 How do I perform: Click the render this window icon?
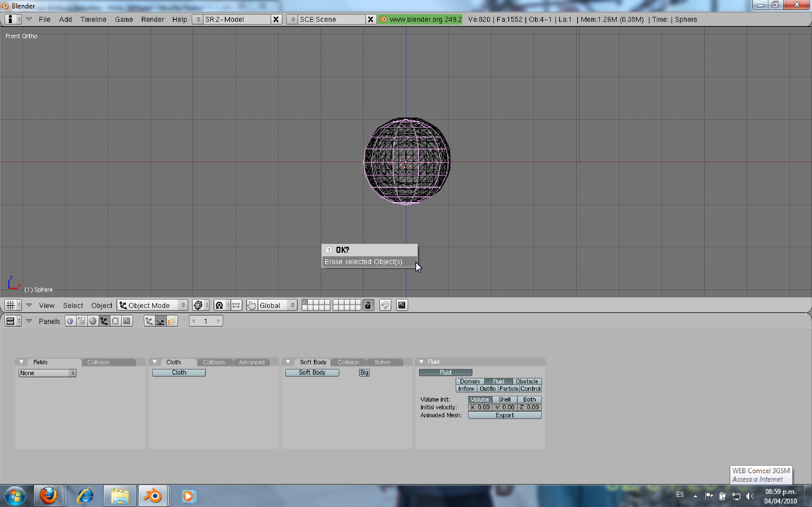(x=402, y=305)
